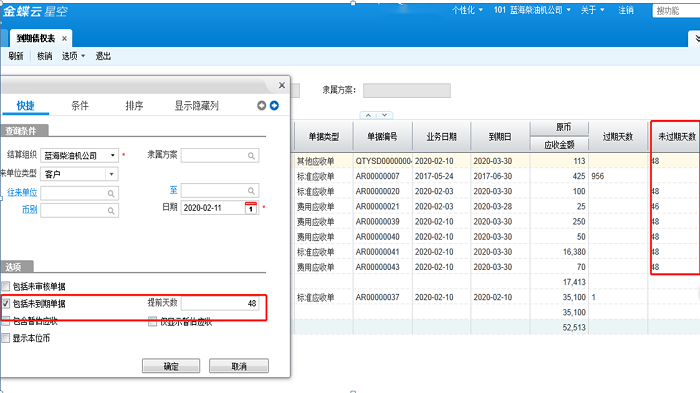Image resolution: width=700 pixels, height=393 pixels.
Task: Click 币别 label link
Action: coord(29,209)
